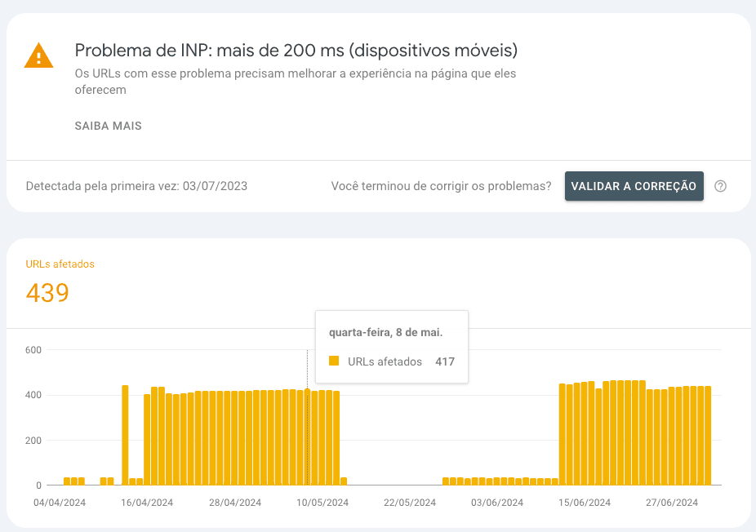This screenshot has width=756, height=532.
Task: Click the INP problem title heading
Action: 296,51
